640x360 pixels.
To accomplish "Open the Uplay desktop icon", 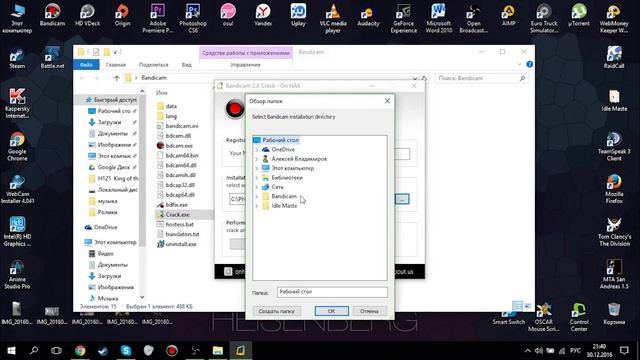I will point(298,15).
